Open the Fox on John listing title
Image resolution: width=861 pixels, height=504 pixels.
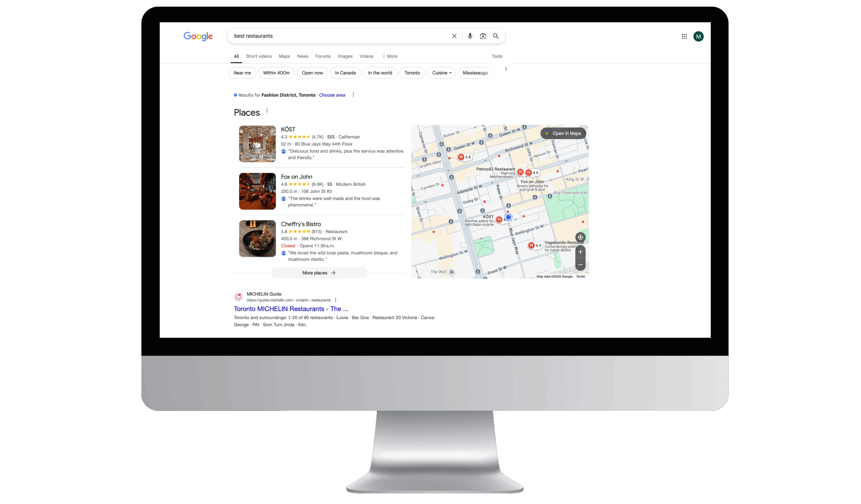tap(296, 177)
